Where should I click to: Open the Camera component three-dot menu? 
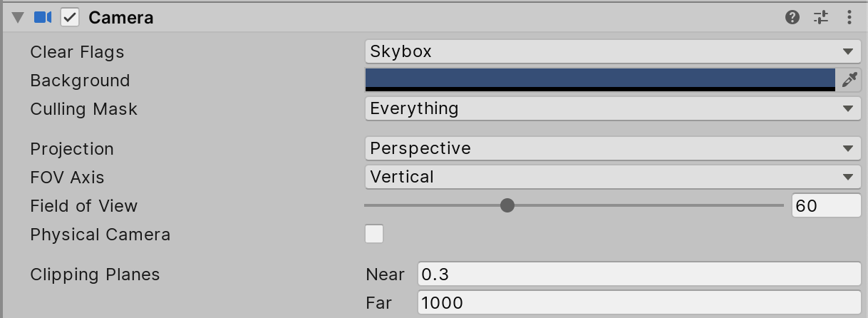[849, 17]
